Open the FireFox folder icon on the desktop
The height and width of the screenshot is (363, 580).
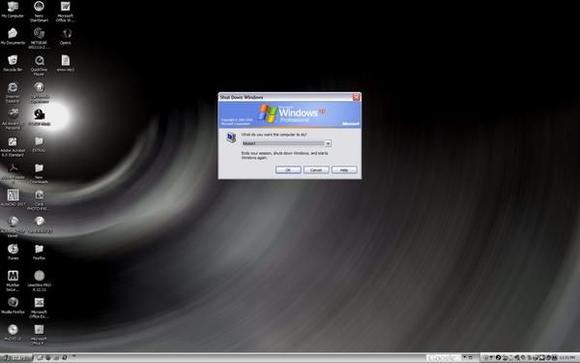point(39,251)
